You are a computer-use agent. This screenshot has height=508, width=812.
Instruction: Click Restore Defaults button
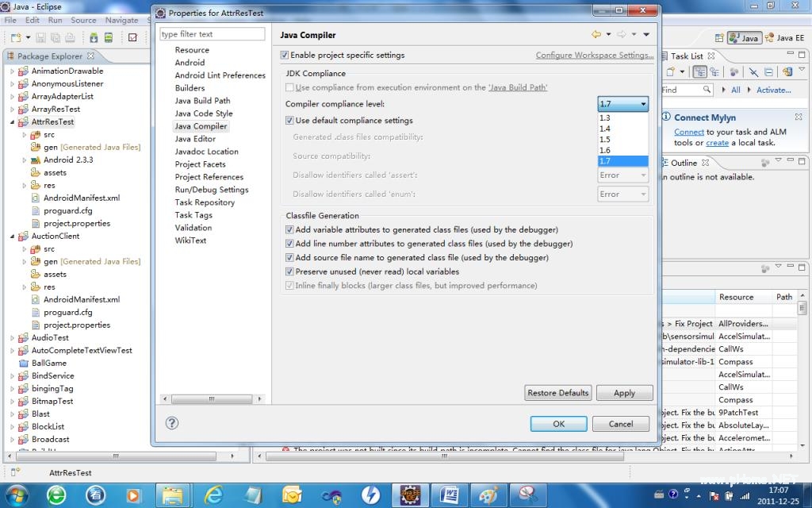click(557, 393)
